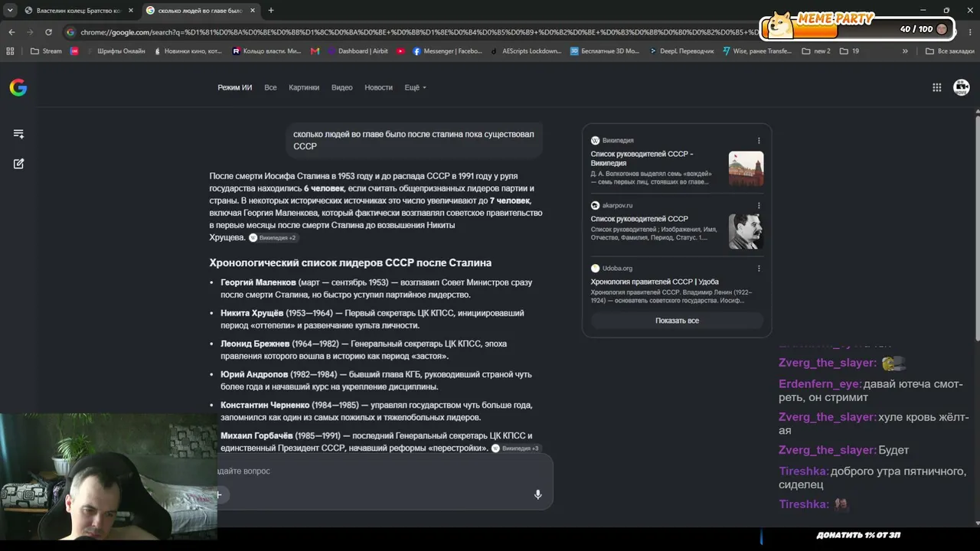Open the Stream bookmarks folder
This screenshot has height=551, width=980.
point(46,51)
